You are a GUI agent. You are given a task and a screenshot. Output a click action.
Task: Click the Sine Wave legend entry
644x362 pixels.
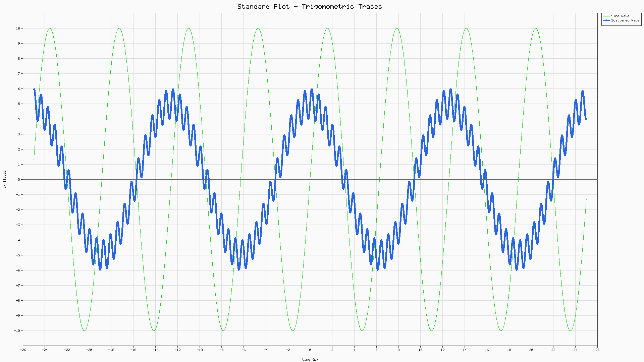point(616,16)
